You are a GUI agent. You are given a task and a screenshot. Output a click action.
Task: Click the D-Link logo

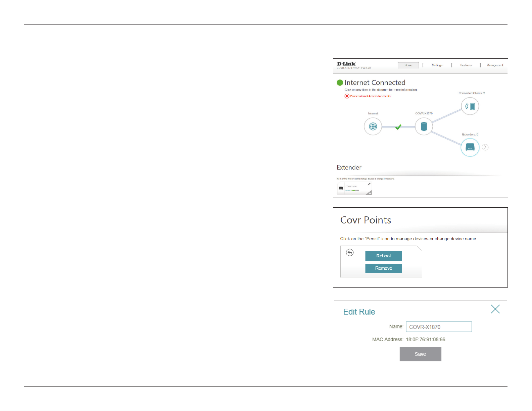(346, 64)
